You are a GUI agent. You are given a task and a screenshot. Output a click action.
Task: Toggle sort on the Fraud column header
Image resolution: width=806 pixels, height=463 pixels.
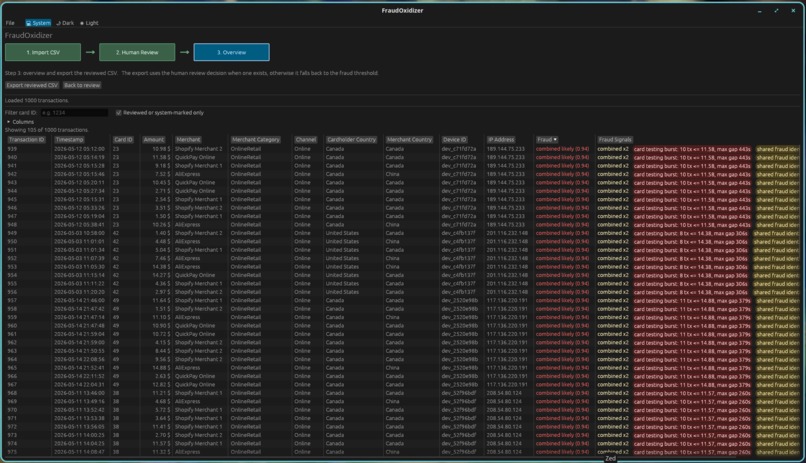(546, 140)
